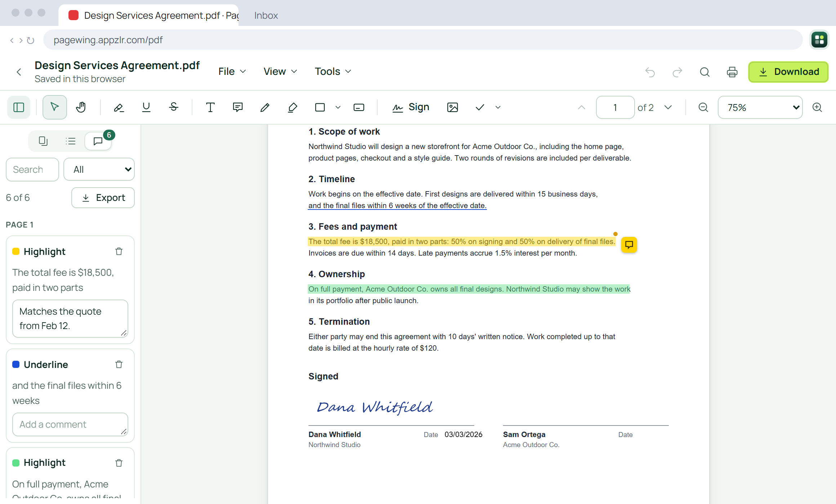Choose the highlighter tool
The image size is (836, 504).
[x=119, y=107]
